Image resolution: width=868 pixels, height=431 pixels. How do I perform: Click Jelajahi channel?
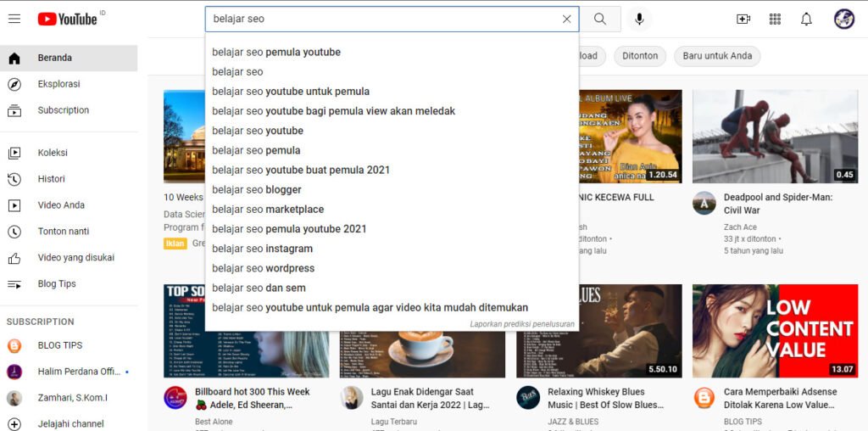point(69,424)
